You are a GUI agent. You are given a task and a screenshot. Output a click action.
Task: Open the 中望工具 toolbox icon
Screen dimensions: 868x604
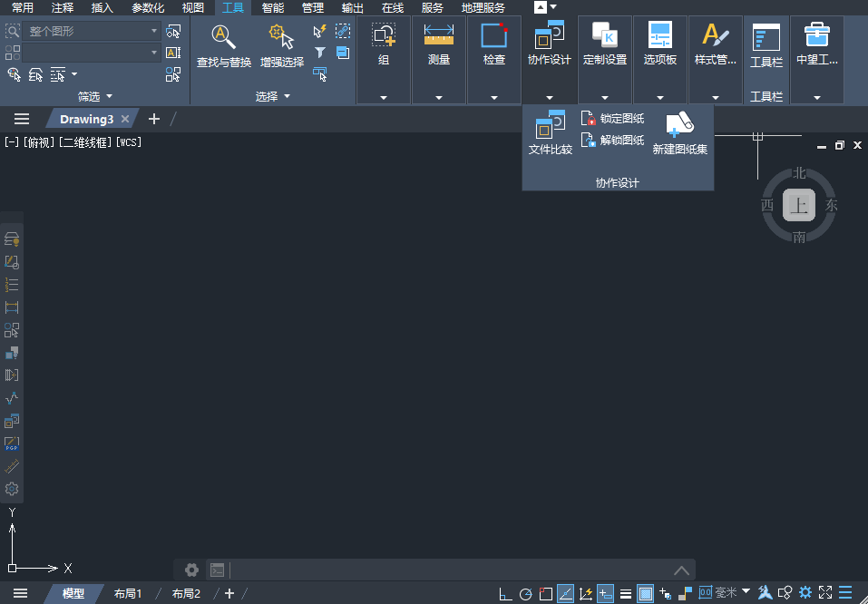(x=817, y=44)
